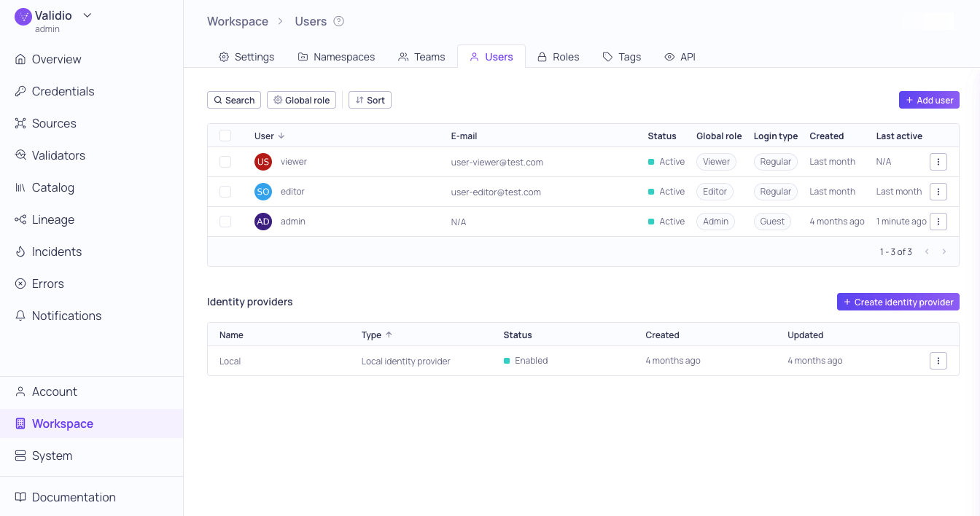Click the '1 - 3 of 3' pagination text
The width and height of the screenshot is (980, 516).
pos(895,252)
